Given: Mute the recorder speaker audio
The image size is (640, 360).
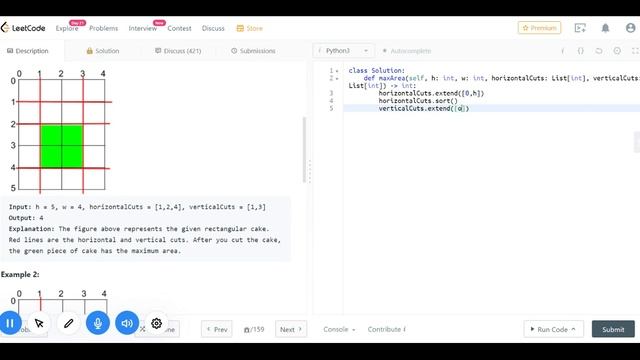Looking at the screenshot, I should click(127, 323).
